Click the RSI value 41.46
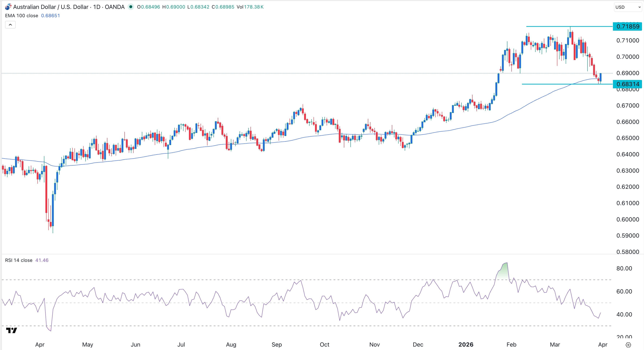Viewport: 644px width, 350px height. tap(42, 260)
